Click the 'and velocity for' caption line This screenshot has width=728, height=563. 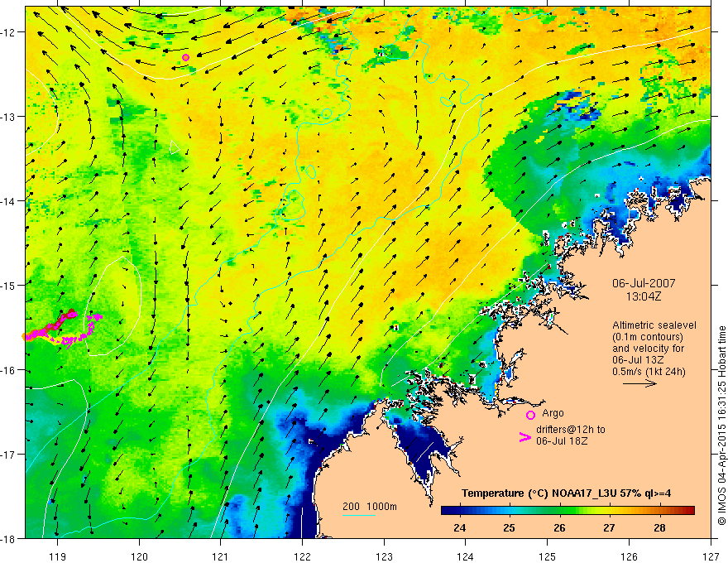pos(648,349)
